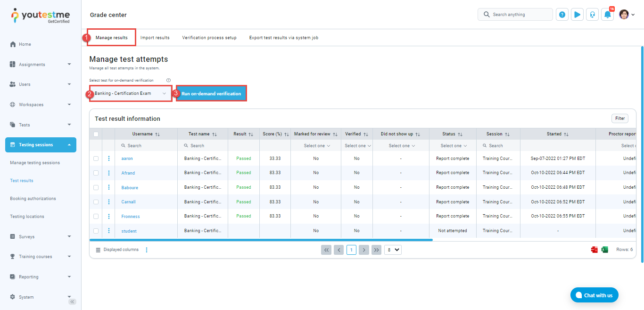Click Run on-demand verification button
Viewport: 644px width, 310px height.
coord(211,93)
